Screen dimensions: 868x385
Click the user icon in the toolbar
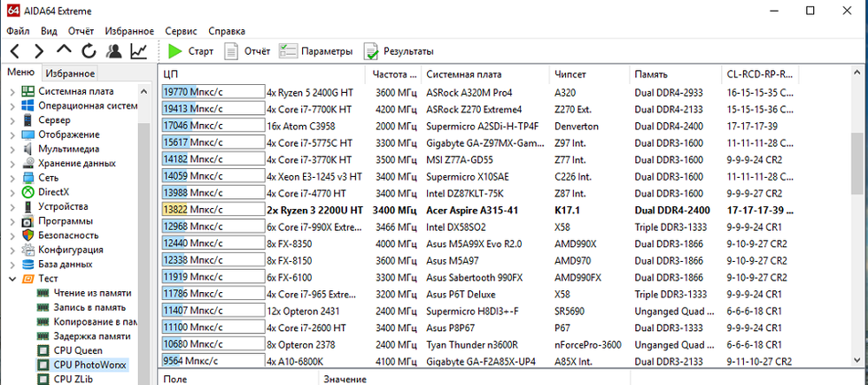coord(113,51)
